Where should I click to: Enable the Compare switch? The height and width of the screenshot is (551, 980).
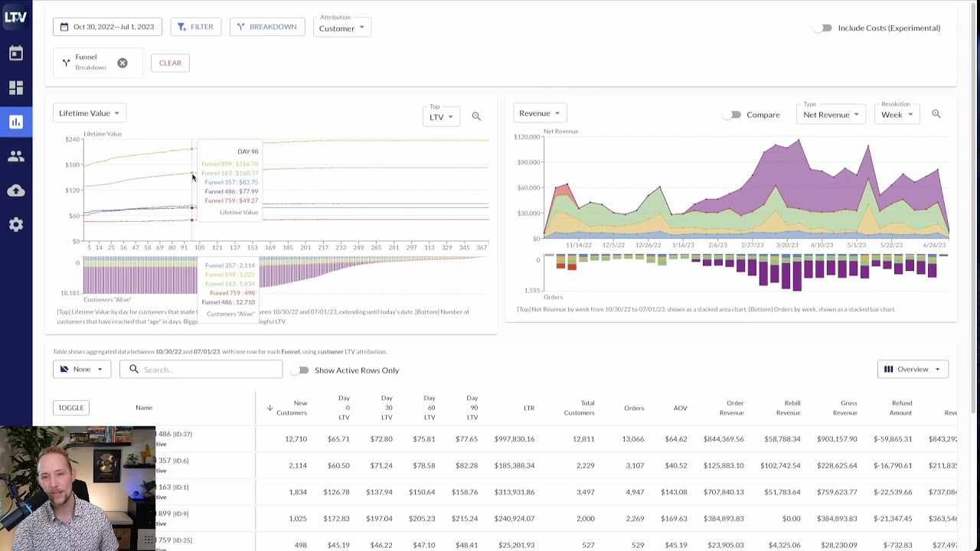point(733,115)
